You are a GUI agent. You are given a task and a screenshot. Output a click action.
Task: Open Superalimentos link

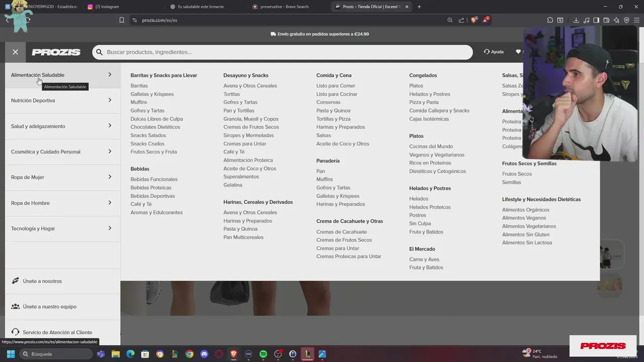pos(241,177)
